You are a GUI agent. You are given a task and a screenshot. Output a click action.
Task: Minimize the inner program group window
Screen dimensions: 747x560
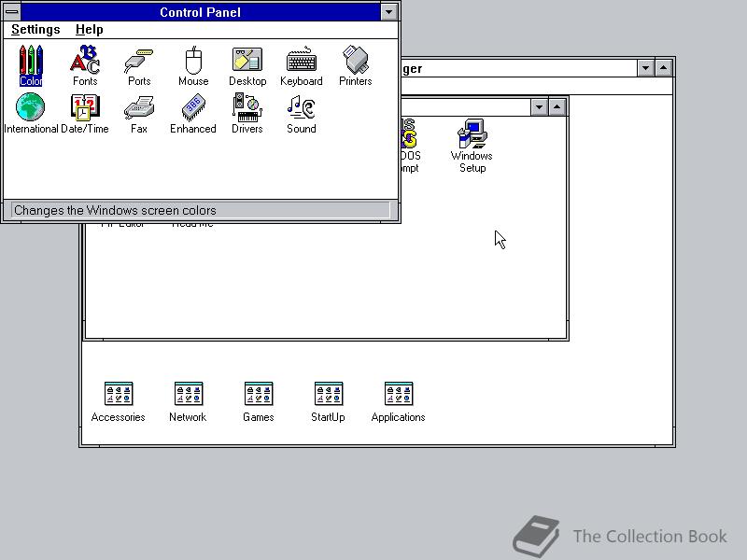pos(539,107)
